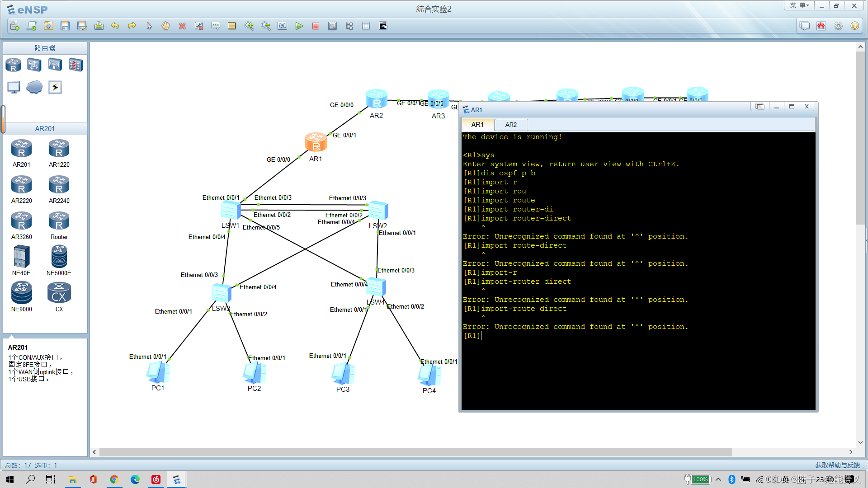The height and width of the screenshot is (488, 868).
Task: Click the 获取帮助与反馈 link
Action: click(837, 465)
